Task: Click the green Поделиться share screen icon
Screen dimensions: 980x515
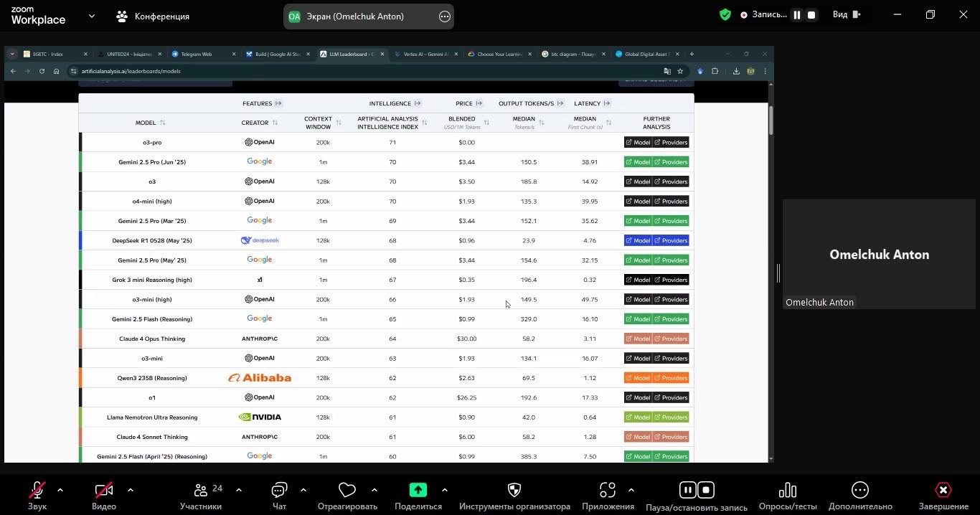Action: click(418, 490)
